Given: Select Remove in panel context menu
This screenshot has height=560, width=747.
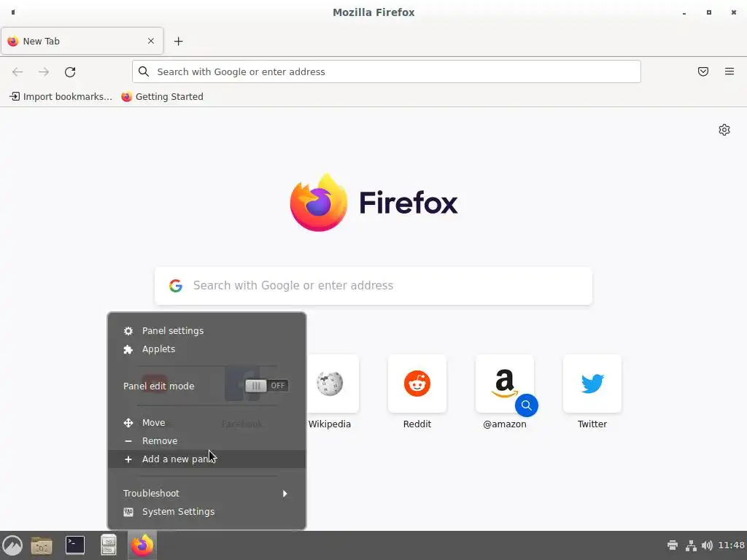Looking at the screenshot, I should 206,441.
